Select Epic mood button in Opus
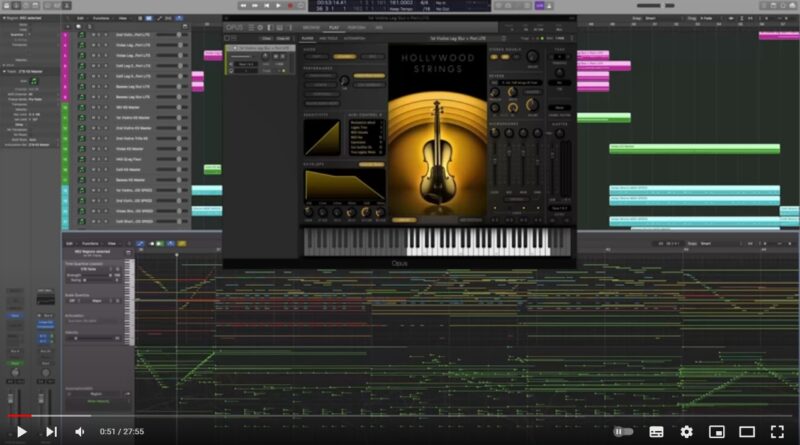 (x=372, y=57)
